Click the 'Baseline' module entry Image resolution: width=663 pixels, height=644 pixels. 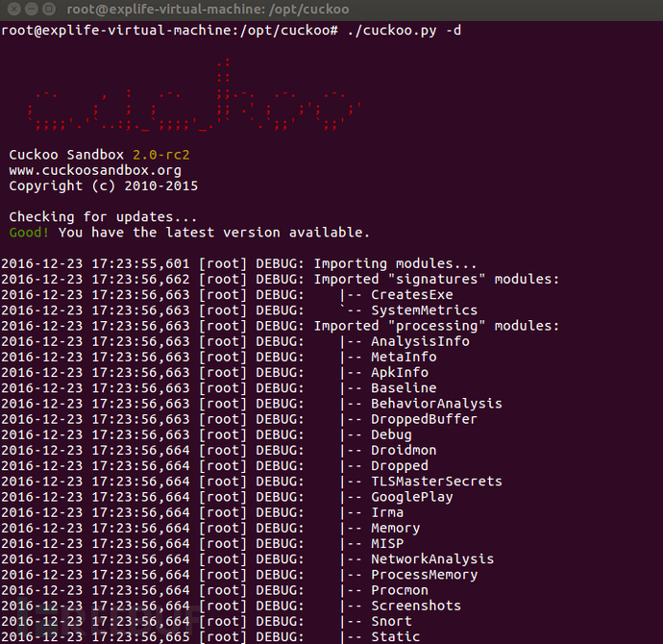[x=404, y=387]
